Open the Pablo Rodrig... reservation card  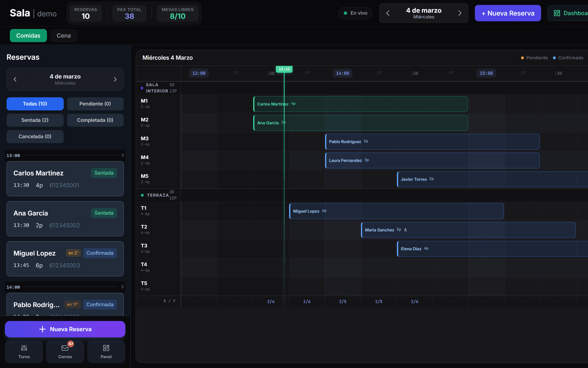[65, 304]
